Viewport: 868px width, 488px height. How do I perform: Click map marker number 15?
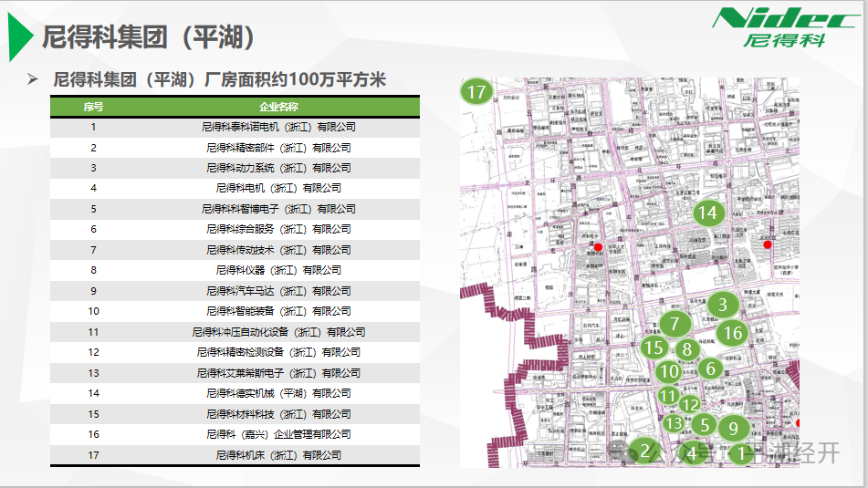click(654, 348)
